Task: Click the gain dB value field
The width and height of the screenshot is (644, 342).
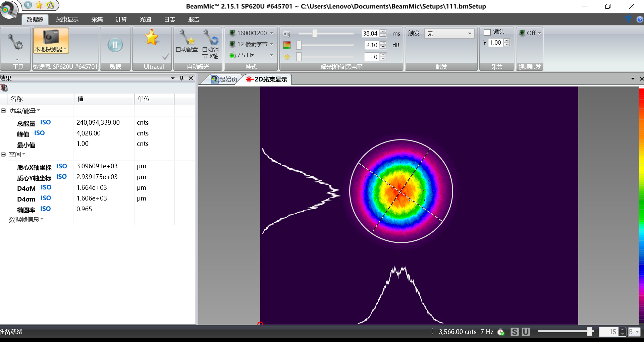Action: click(x=372, y=45)
